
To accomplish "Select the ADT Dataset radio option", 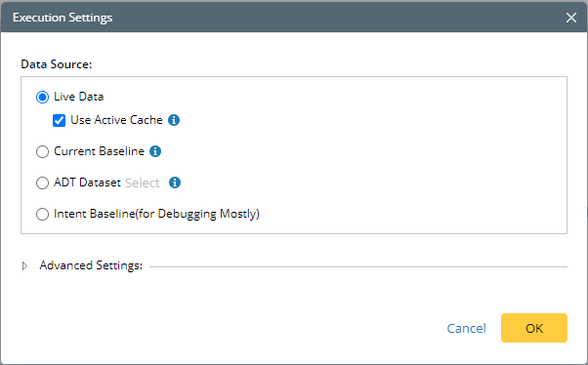I will 42,182.
